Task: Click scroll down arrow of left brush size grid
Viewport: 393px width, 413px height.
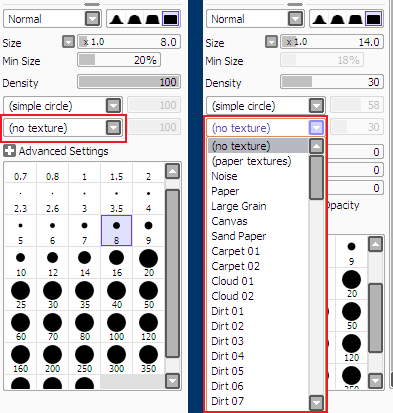Action: (x=172, y=381)
